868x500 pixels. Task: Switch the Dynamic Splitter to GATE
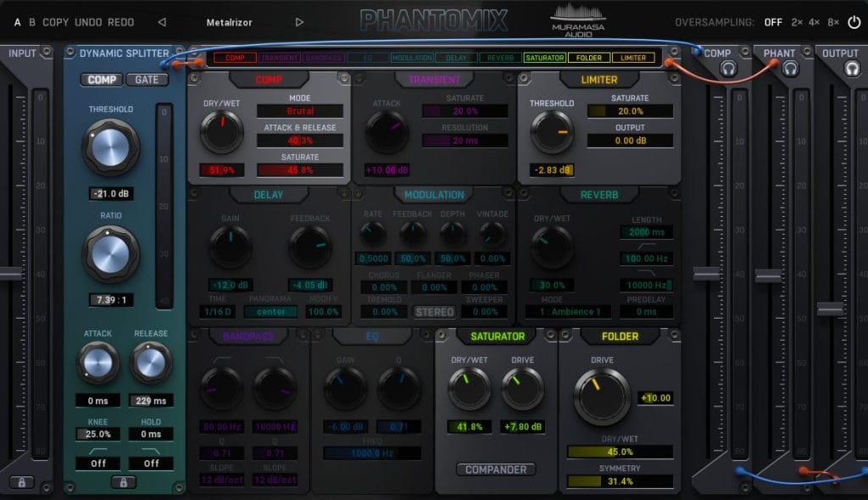click(147, 80)
